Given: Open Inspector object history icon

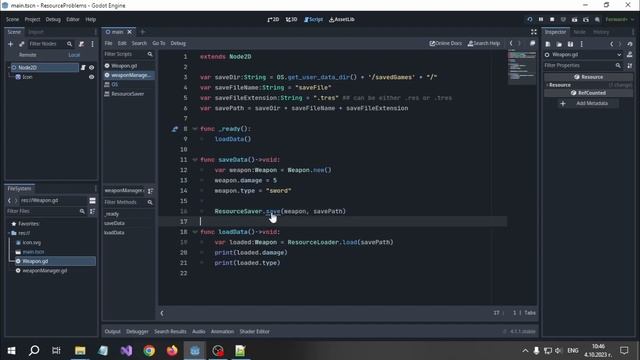Looking at the screenshot, I should tap(630, 44).
